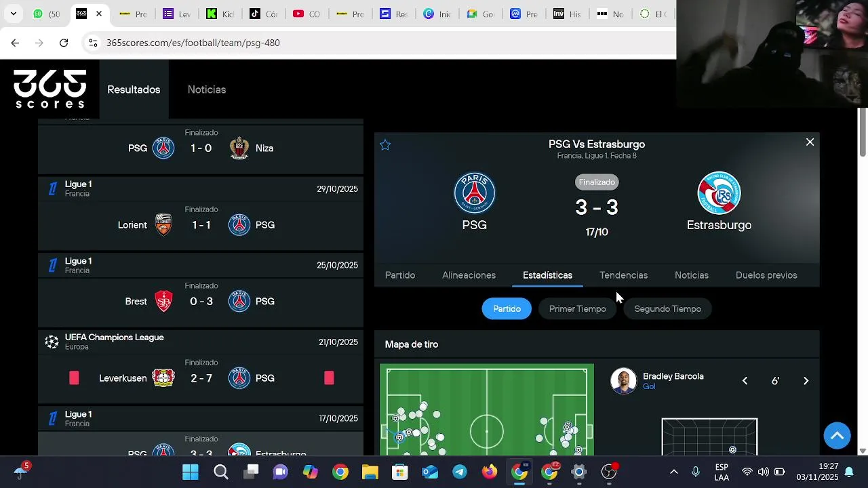Open Resultados in the site navigation
Screen dimensions: 868x488
(134, 89)
